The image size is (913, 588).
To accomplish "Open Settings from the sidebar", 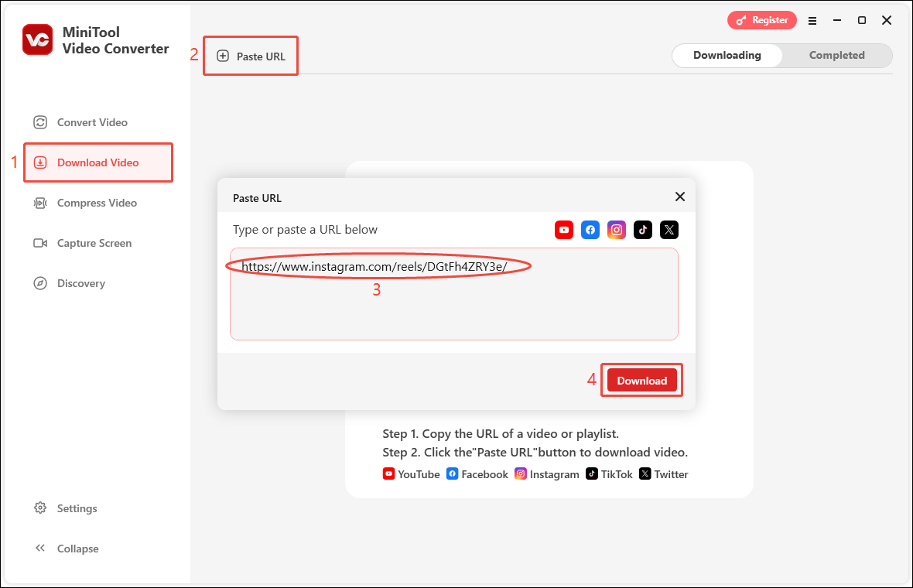I will click(65, 508).
